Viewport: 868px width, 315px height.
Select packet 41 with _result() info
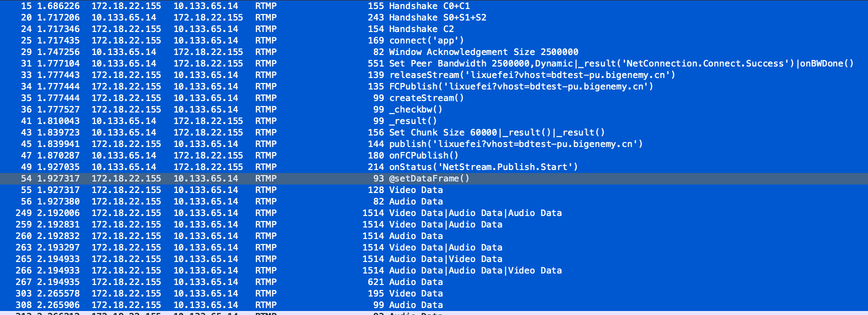point(413,121)
